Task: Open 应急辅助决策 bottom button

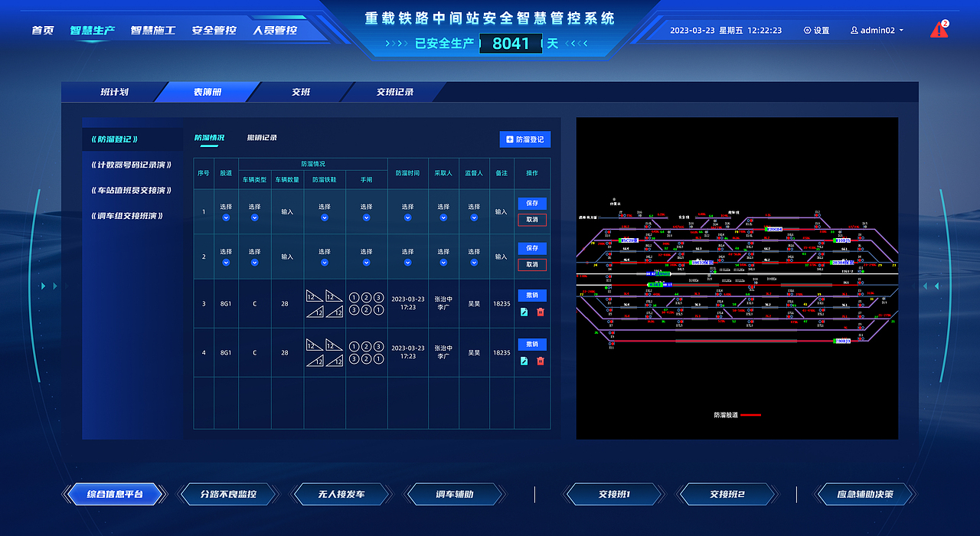Action: click(865, 494)
